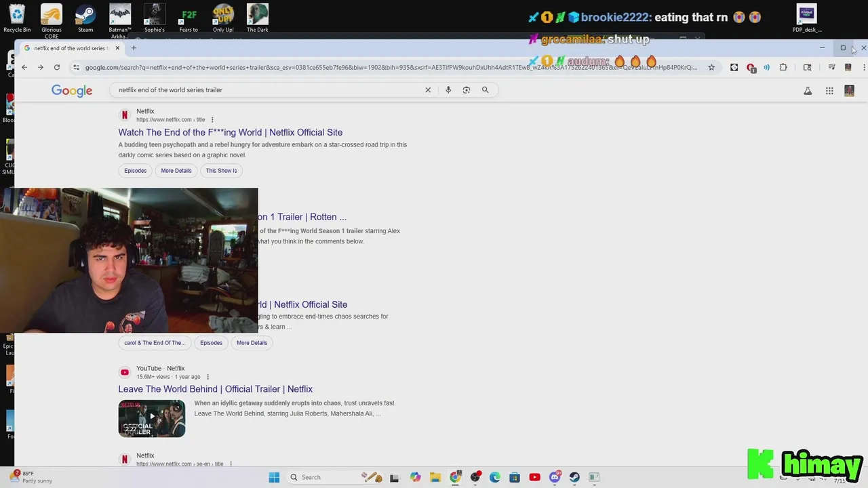
Task: Click the address bar URL
Action: (391, 67)
